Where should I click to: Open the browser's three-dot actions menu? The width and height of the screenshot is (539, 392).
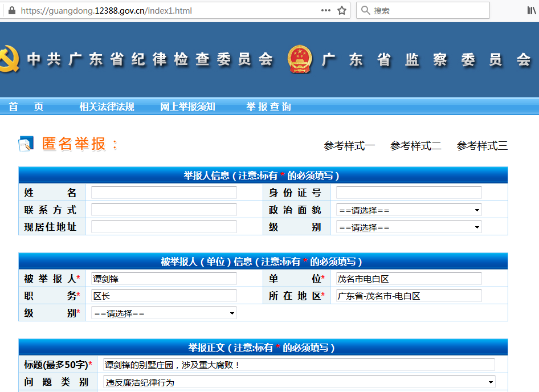click(x=326, y=10)
